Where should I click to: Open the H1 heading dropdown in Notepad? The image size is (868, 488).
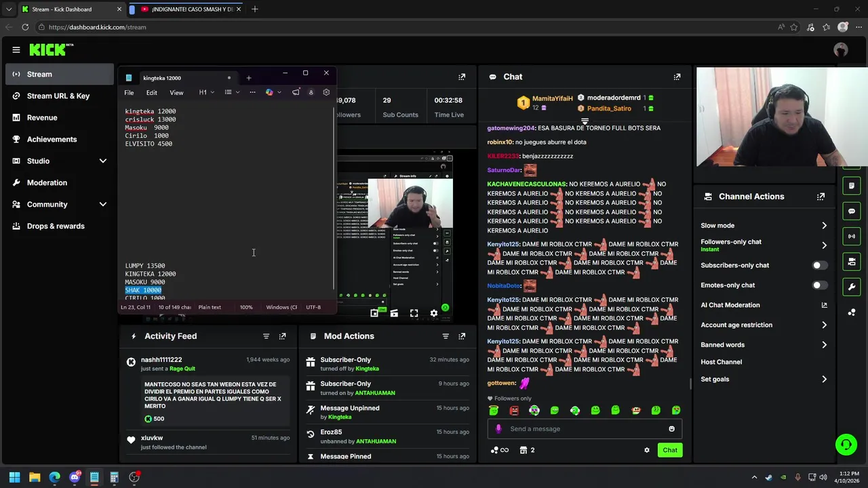point(206,92)
